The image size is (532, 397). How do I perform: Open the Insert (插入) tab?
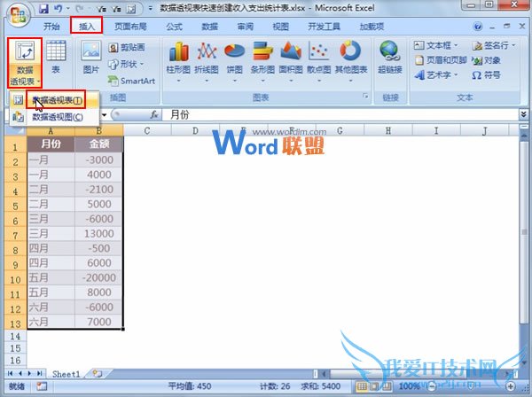click(x=87, y=26)
